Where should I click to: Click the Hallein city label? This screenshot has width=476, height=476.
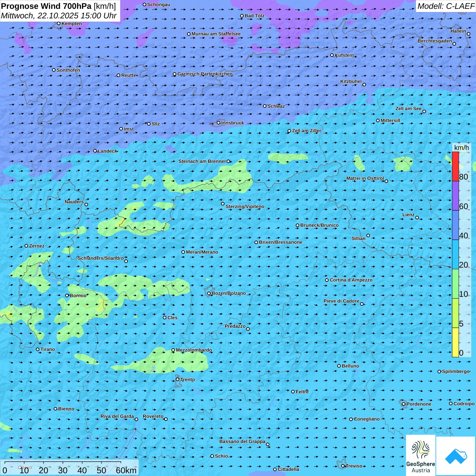(x=458, y=31)
